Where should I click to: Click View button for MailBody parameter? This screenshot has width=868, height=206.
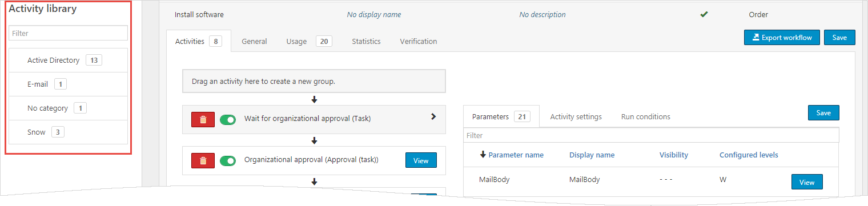(807, 182)
